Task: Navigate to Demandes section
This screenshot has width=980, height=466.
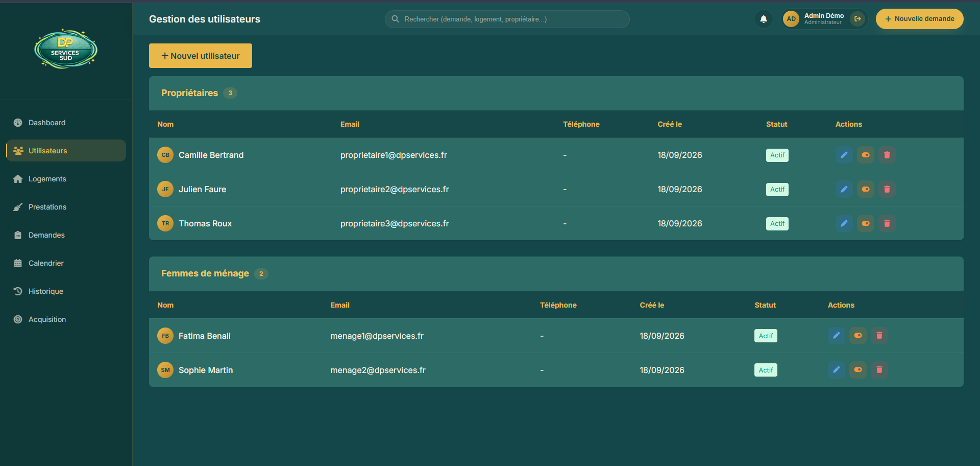Action: point(66,235)
